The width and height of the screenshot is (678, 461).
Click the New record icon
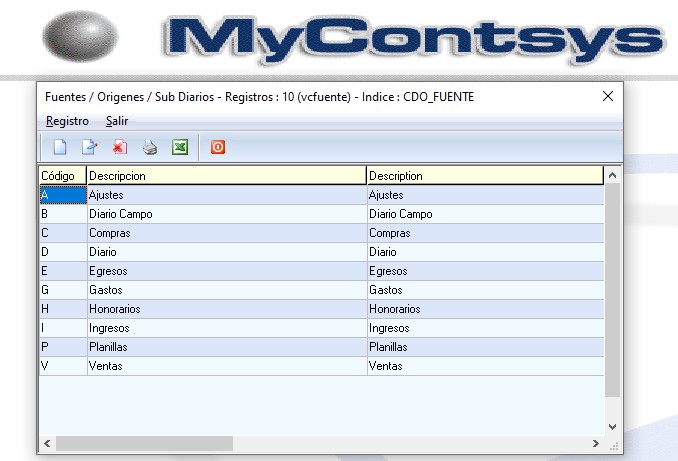tap(60, 148)
